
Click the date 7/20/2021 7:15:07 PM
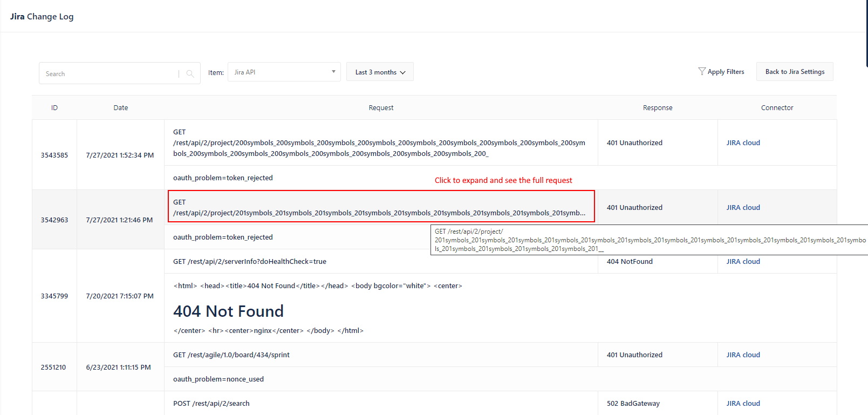120,296
